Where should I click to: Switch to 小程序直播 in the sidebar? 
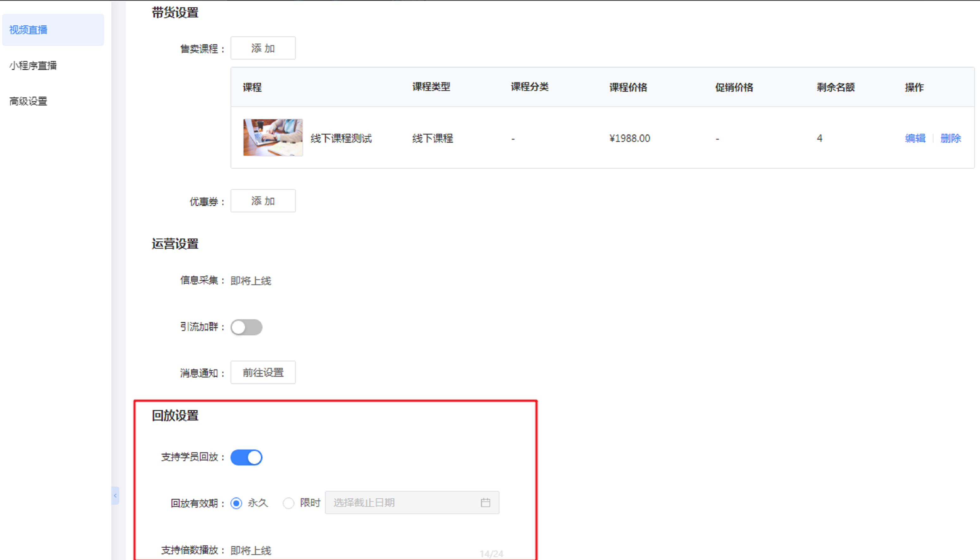[x=33, y=66]
